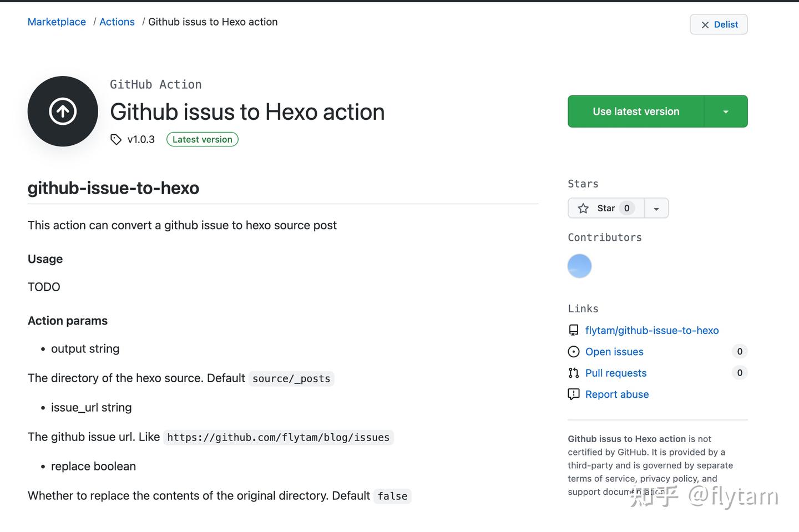Click the Report abuse link
Viewport: 799px width, 532px height.
coord(617,394)
